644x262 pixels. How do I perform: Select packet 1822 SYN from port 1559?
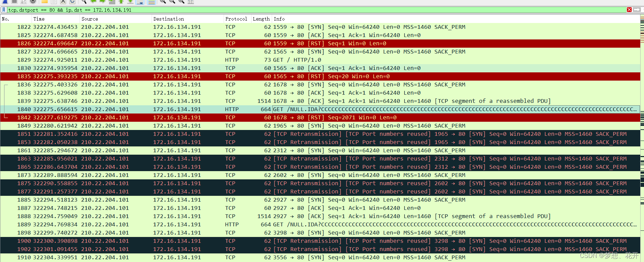point(320,27)
